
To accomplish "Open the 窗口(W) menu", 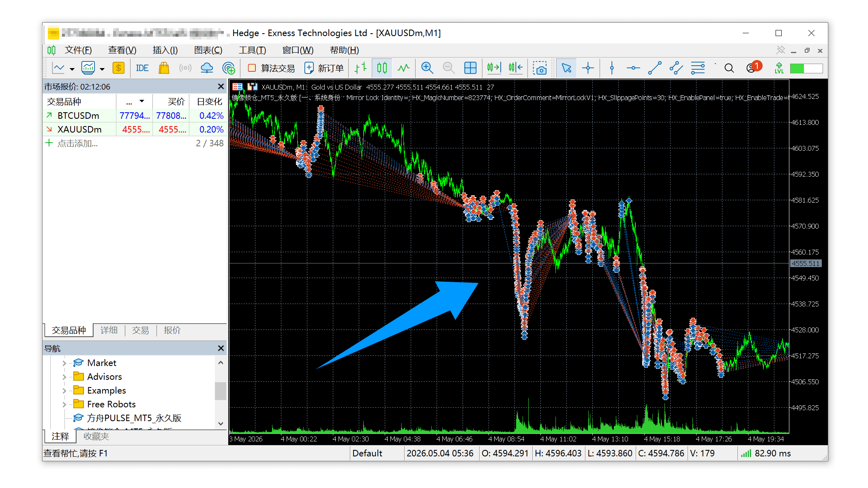I will point(298,50).
